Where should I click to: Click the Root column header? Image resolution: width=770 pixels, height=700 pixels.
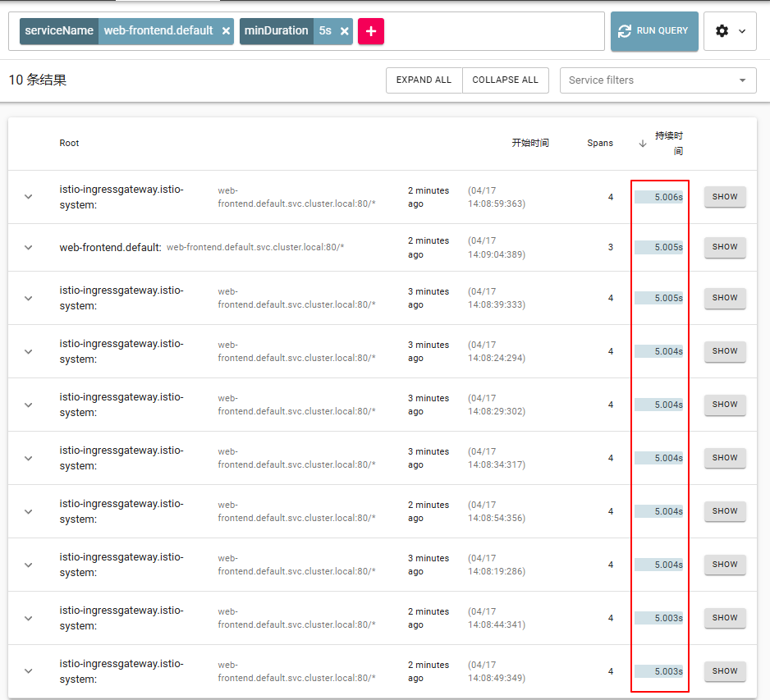coord(69,143)
